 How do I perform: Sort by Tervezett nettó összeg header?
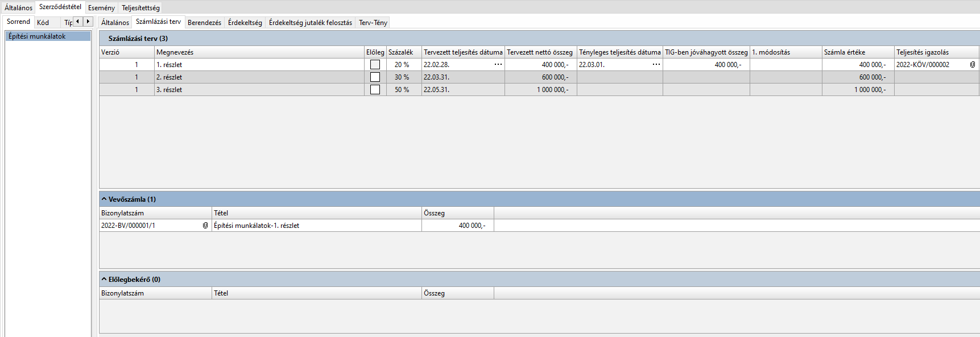[x=541, y=52]
